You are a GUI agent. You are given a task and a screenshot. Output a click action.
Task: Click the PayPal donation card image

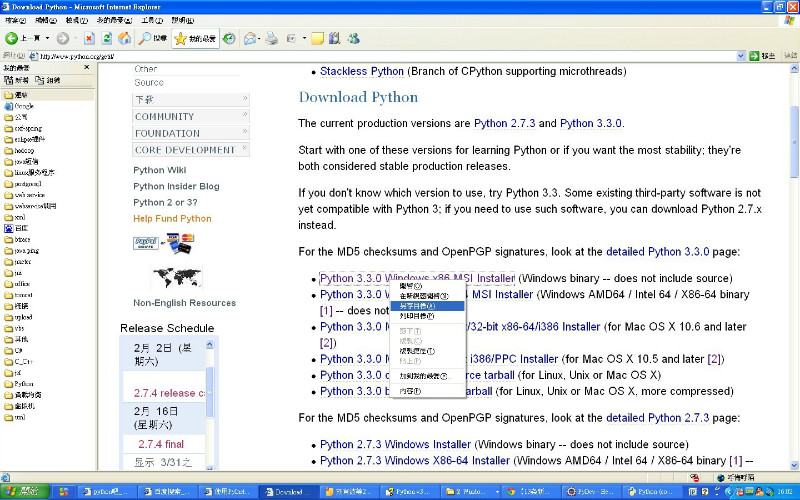[163, 243]
